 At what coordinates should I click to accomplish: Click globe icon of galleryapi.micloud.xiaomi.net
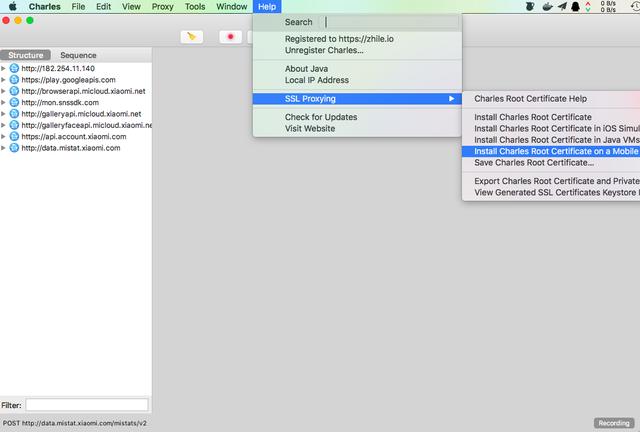tap(14, 114)
